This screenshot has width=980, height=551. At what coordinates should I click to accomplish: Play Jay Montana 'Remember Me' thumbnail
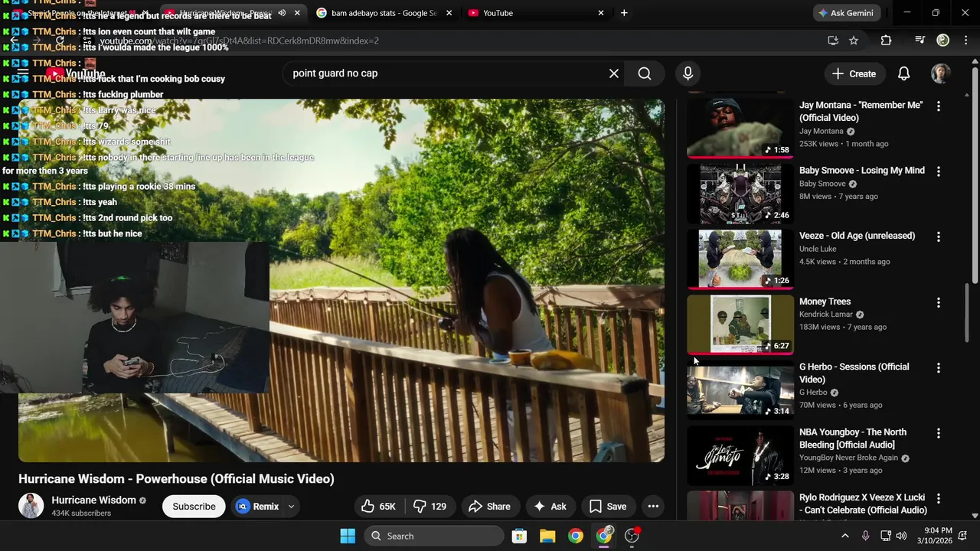[x=740, y=128]
